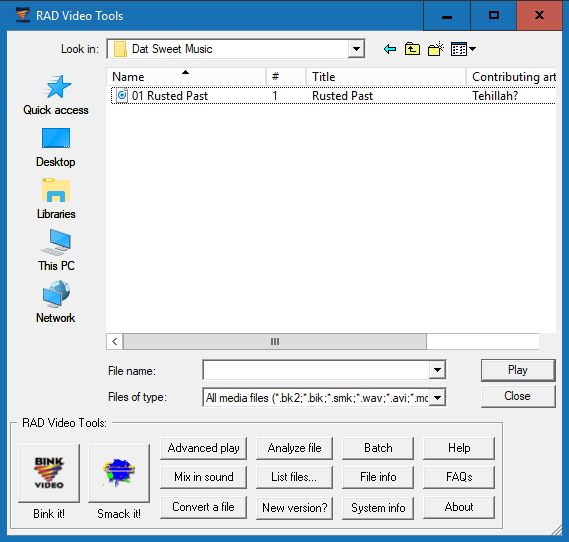Click the Convert a file button
The height and width of the screenshot is (542, 569).
[x=203, y=507]
